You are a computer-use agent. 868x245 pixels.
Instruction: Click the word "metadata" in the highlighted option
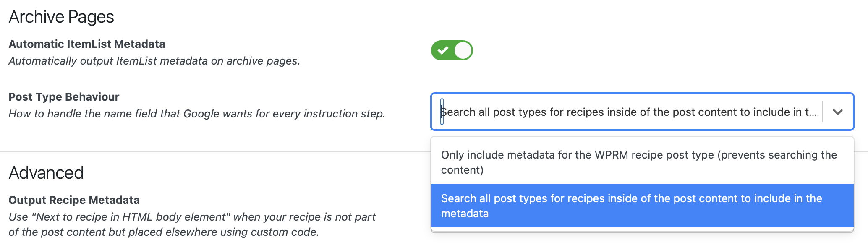tap(465, 214)
